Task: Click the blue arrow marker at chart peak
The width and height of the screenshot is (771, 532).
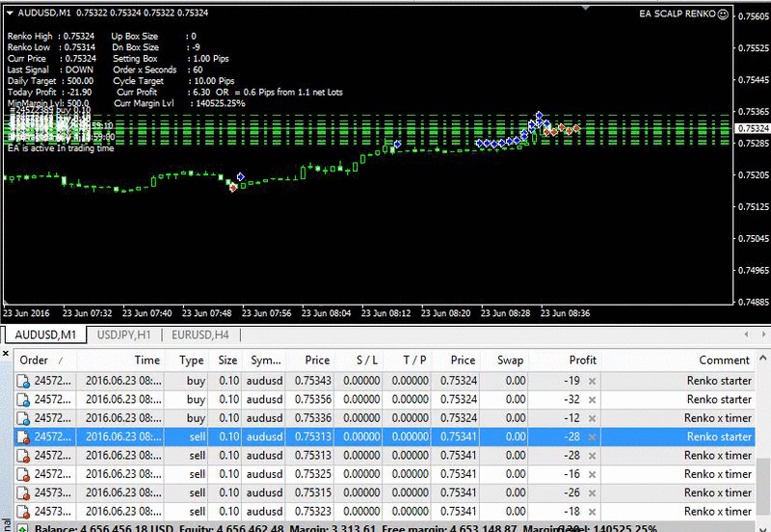Action: (539, 115)
